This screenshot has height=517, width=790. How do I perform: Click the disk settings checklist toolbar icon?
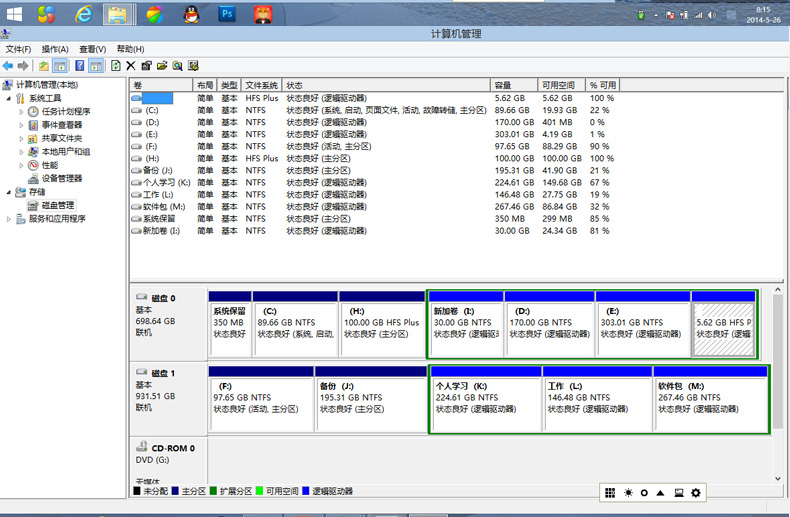tap(193, 66)
